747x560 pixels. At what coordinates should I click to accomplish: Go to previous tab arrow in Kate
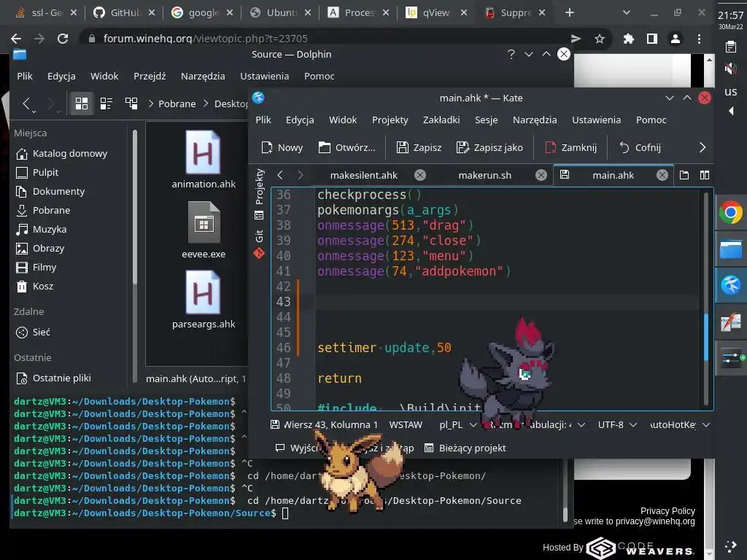[280, 175]
